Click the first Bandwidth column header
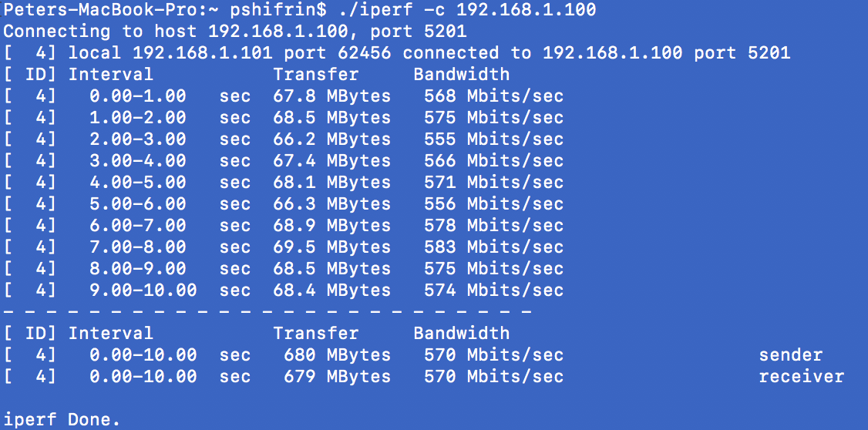Screen dimensions: 868x430 pyautogui.click(x=461, y=74)
